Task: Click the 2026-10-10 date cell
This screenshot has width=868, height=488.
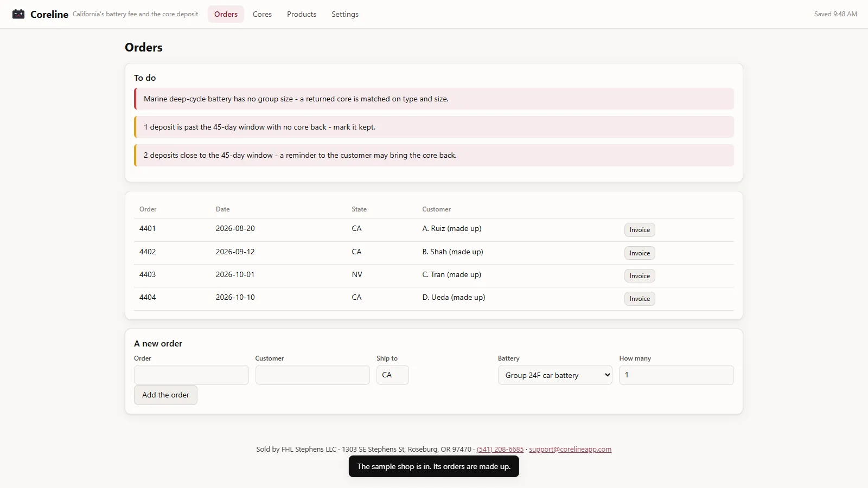Action: coord(235,297)
